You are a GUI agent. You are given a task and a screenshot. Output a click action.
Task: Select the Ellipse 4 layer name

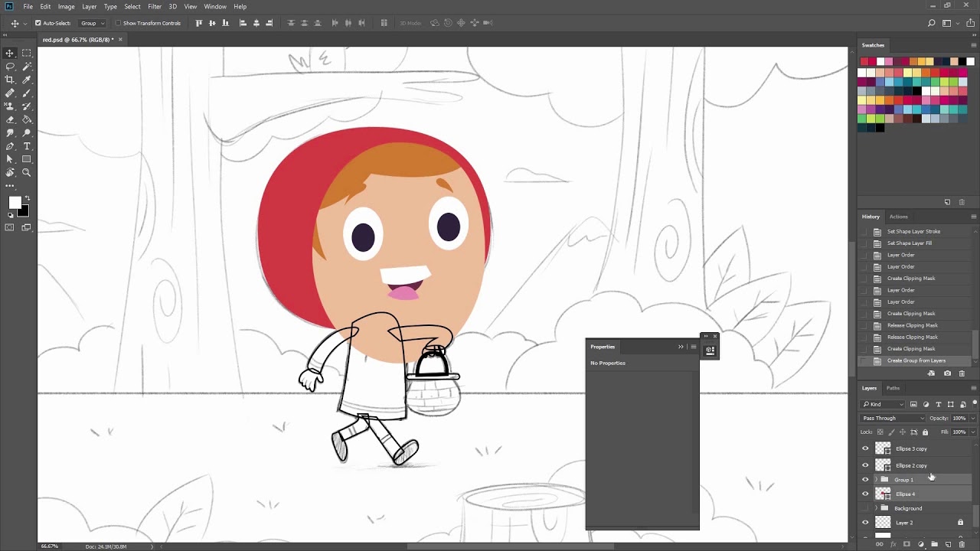pos(906,494)
